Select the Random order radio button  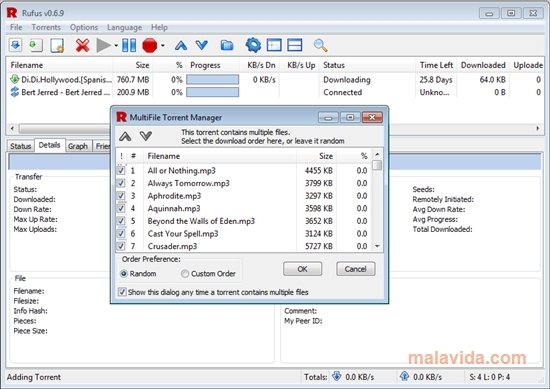pos(123,274)
